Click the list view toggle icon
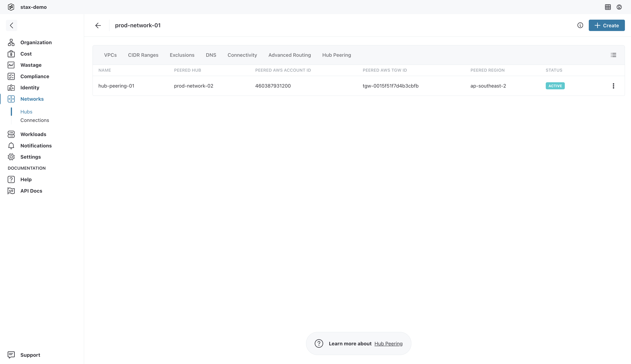 click(614, 55)
